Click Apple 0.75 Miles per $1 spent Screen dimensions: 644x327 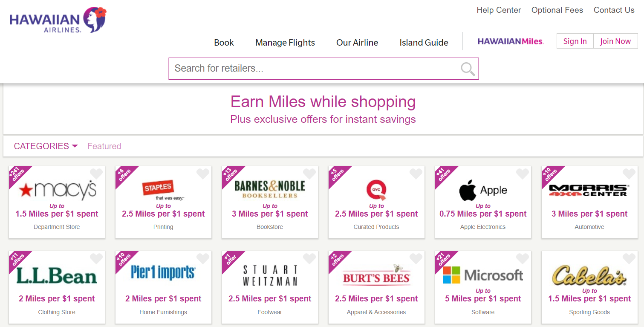pyautogui.click(x=483, y=214)
